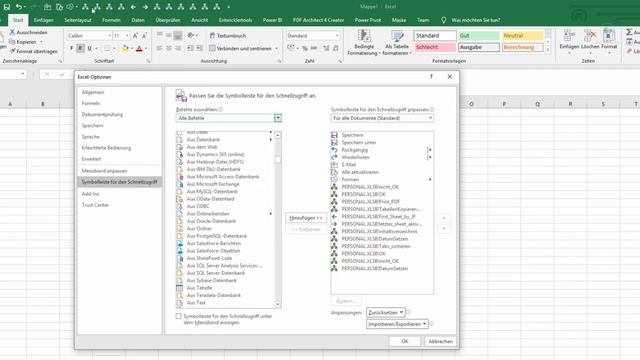640x360 pixels.
Task: Apply the yellow 'Neutral' cell style
Action: [522, 36]
